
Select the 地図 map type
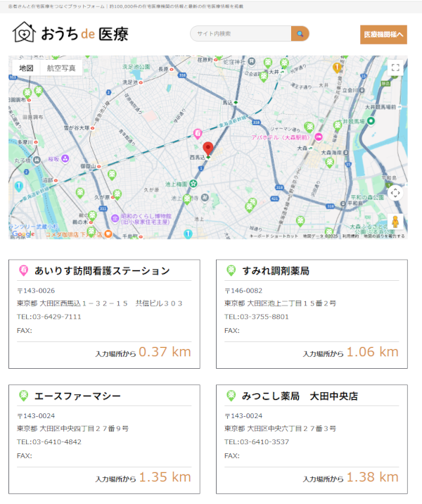click(x=26, y=68)
